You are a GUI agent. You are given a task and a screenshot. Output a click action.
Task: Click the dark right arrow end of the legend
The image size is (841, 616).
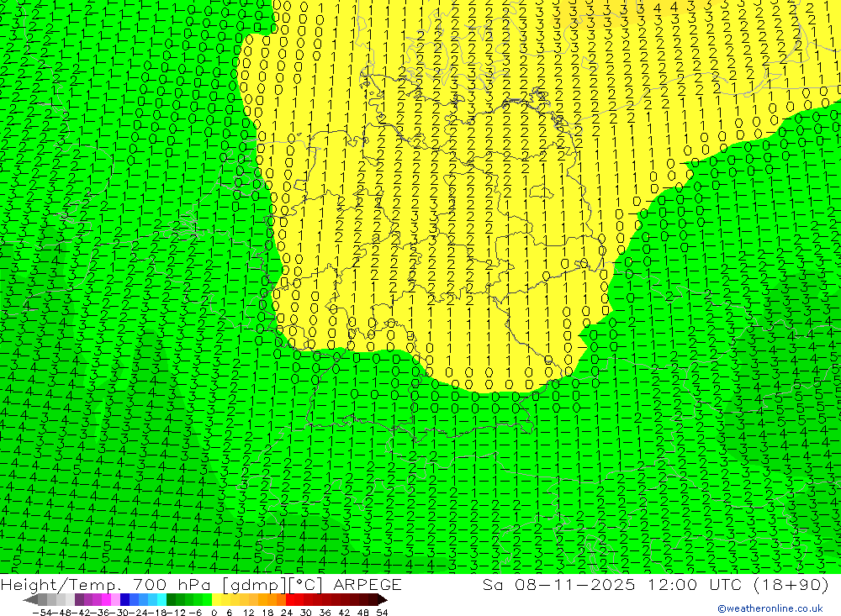coord(383,599)
